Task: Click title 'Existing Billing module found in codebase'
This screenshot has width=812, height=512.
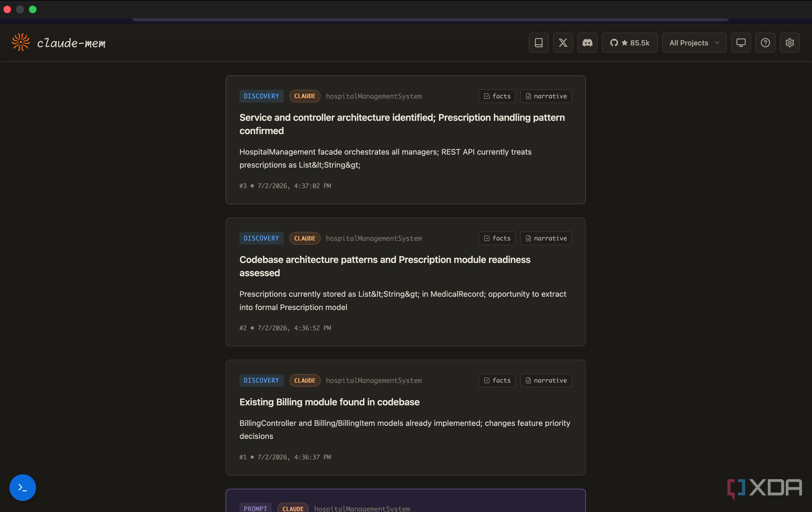Action: point(330,402)
